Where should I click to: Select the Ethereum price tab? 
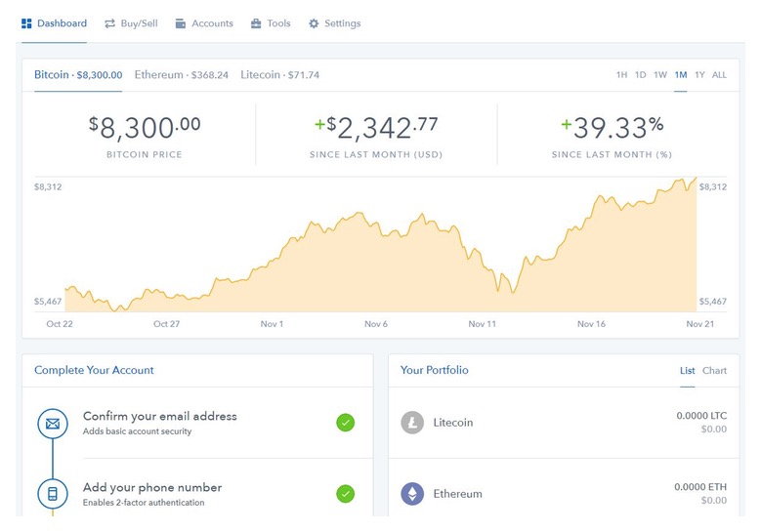coord(181,75)
